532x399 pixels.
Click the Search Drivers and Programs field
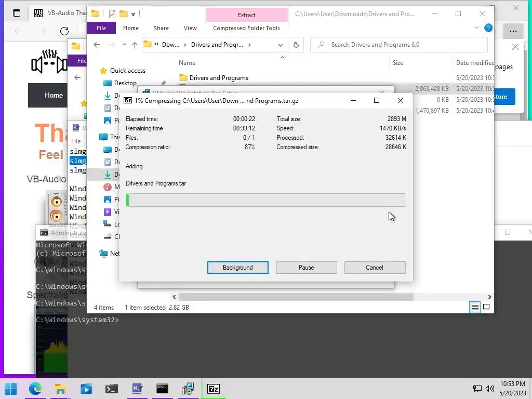pos(399,45)
